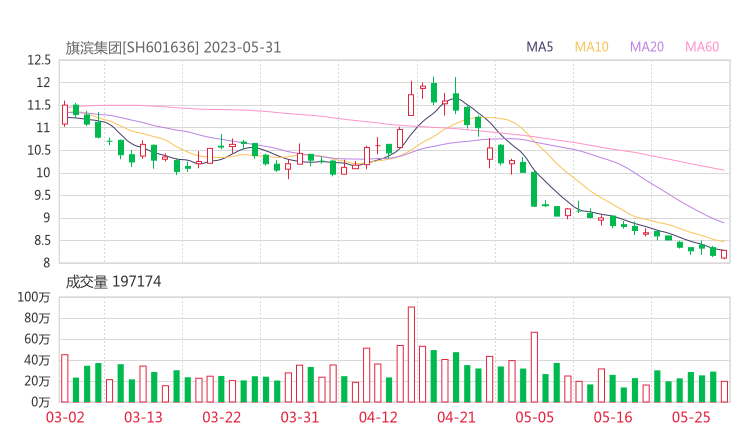740x440 pixels.
Task: Click the 成交量 197174 volume label
Action: click(x=113, y=282)
